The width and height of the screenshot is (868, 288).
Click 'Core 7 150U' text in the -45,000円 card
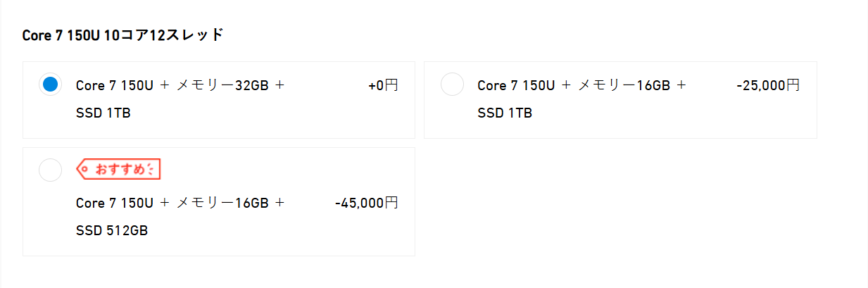[x=114, y=203]
